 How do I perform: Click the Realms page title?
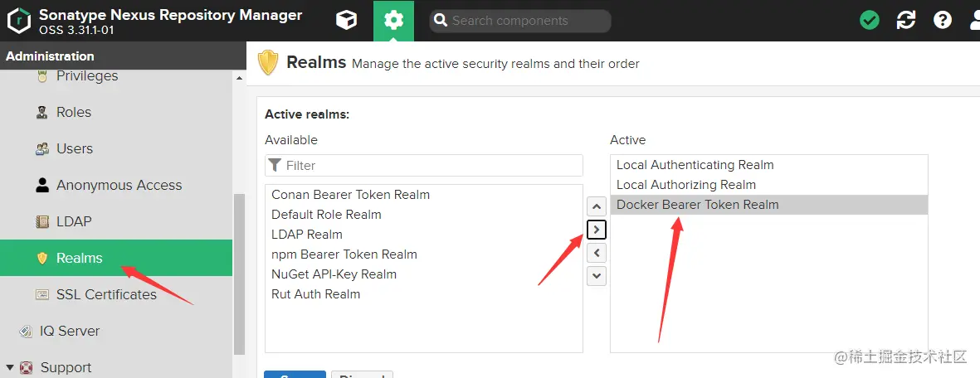pos(315,62)
